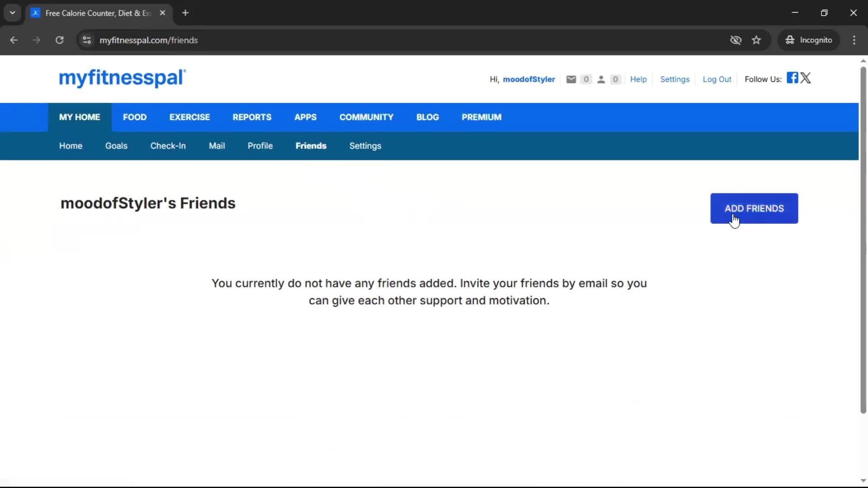Image resolution: width=868 pixels, height=488 pixels.
Task: Open the Chrome three-dot menu
Action: coord(854,40)
